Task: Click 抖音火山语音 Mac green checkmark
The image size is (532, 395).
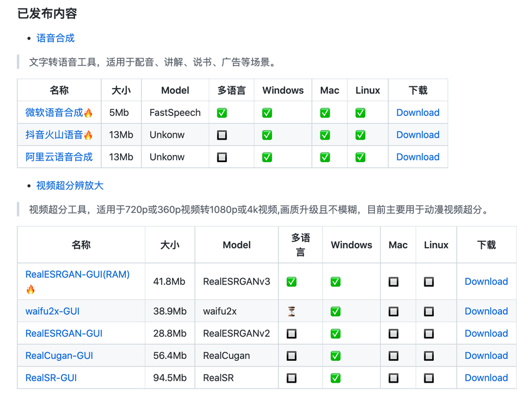Action: (x=325, y=135)
